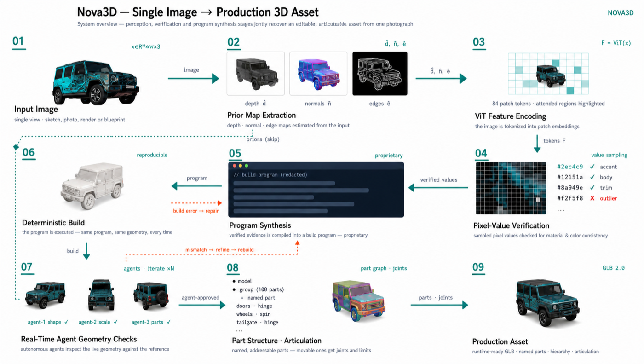
Task: Click the pixel-value sampling grid
Action: (x=511, y=188)
